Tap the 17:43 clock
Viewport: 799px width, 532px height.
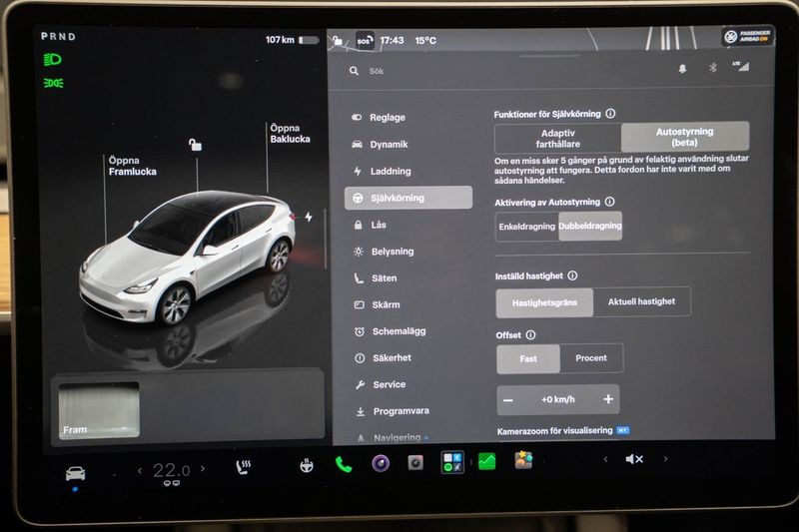coord(392,40)
